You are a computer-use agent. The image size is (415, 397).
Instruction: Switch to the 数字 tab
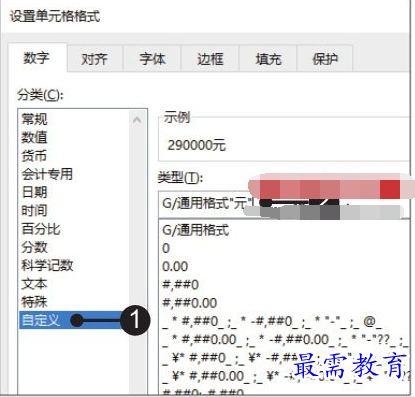point(37,58)
